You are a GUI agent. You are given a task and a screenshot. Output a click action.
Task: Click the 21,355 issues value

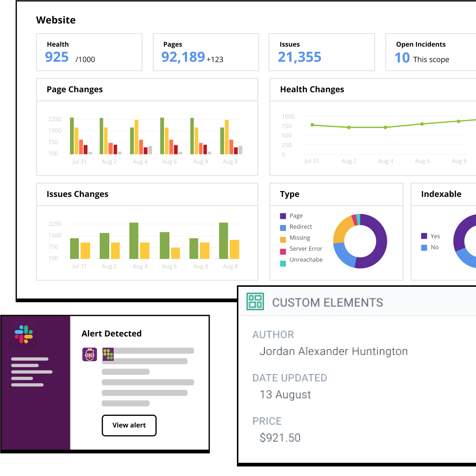tap(299, 57)
